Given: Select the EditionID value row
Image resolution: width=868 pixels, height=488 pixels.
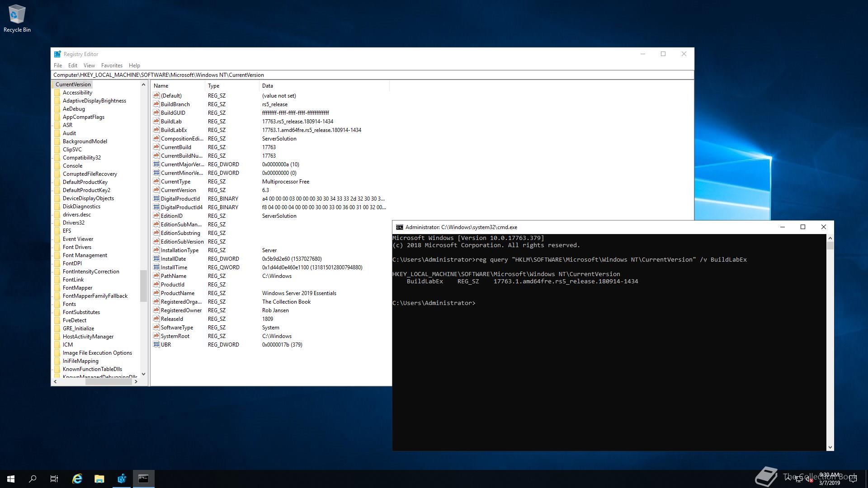Looking at the screenshot, I should tap(270, 216).
